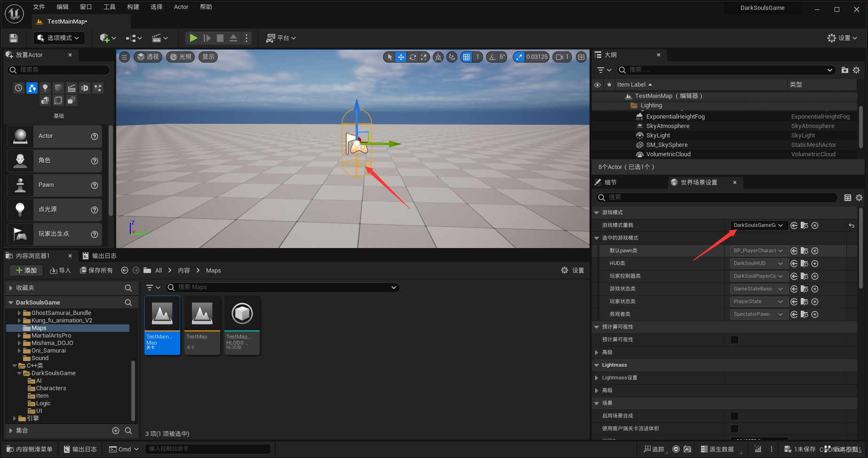Enable the precomputed visibility checkbox
The width and height of the screenshot is (868, 458).
[x=734, y=340]
